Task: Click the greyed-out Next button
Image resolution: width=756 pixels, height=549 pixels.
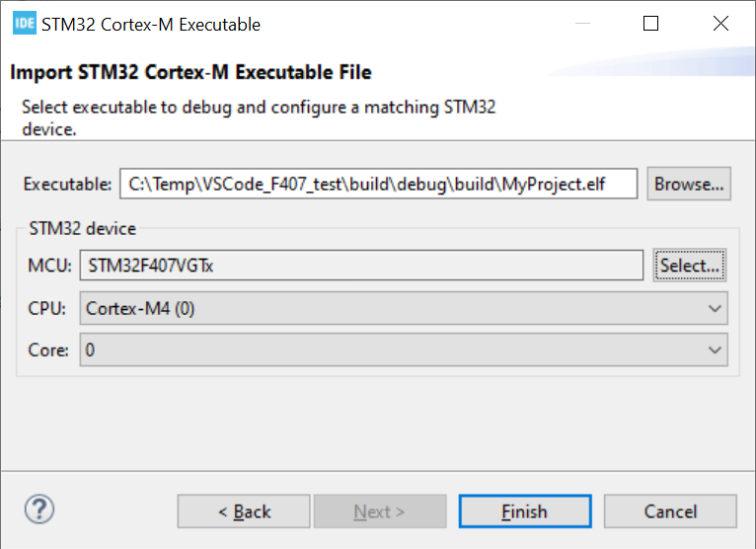Action: coord(380,511)
